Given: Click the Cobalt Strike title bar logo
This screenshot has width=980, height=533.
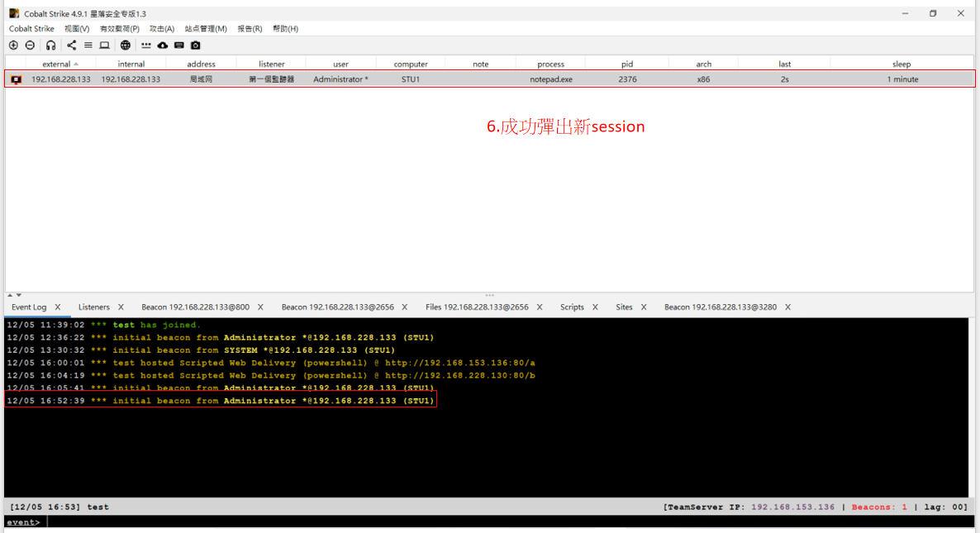Looking at the screenshot, I should click(14, 13).
